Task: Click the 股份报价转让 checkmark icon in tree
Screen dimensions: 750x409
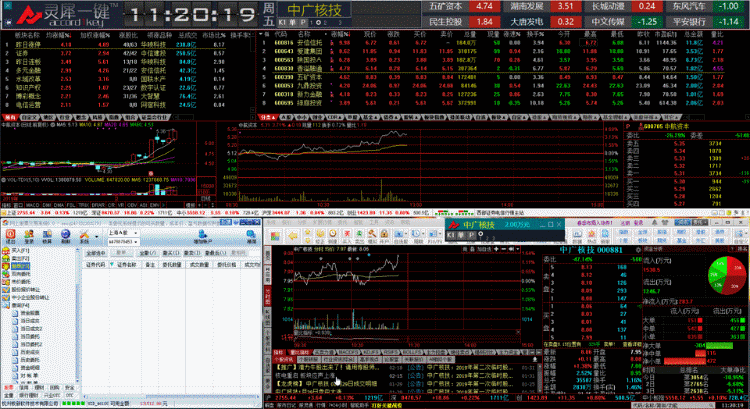Action: (x=6, y=289)
